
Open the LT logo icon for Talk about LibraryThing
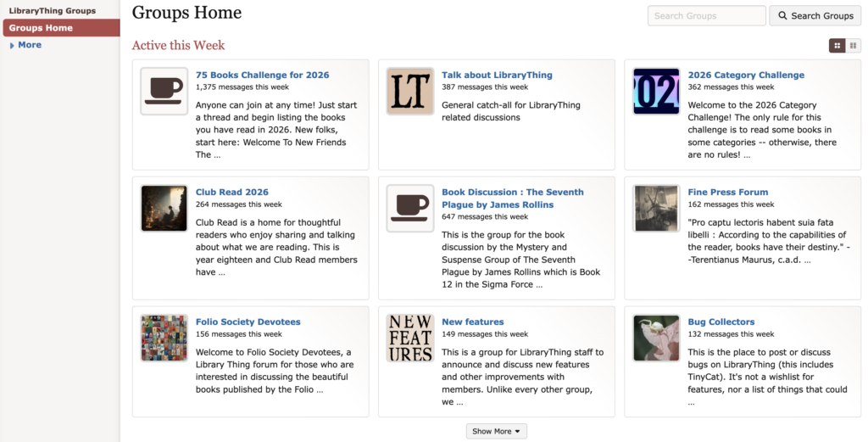410,91
